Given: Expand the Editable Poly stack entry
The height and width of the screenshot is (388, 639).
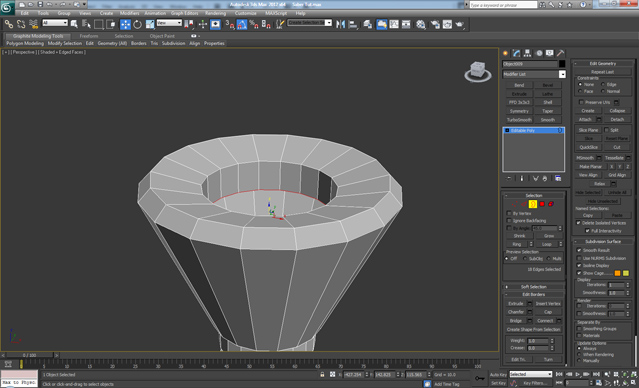Looking at the screenshot, I should click(507, 130).
